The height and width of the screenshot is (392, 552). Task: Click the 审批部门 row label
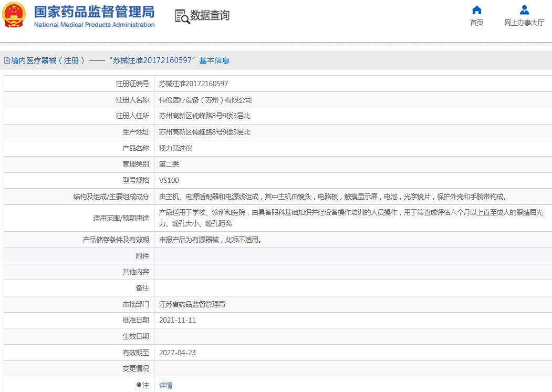136,304
